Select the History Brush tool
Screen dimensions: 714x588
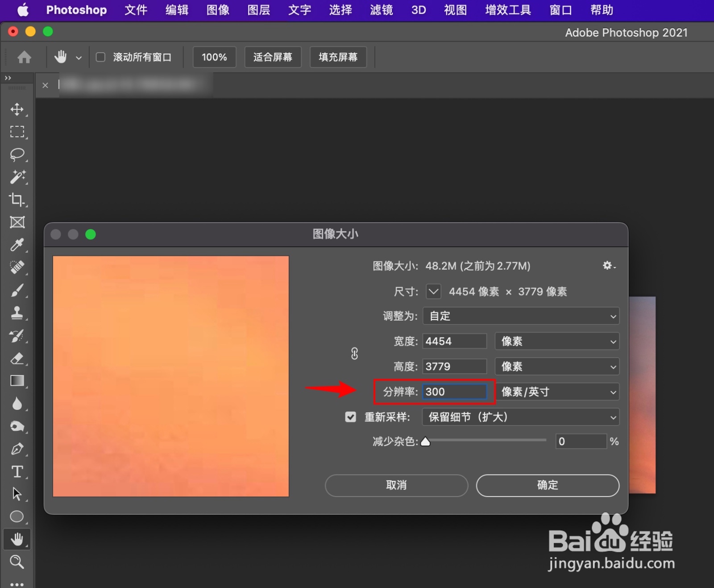pos(17,335)
